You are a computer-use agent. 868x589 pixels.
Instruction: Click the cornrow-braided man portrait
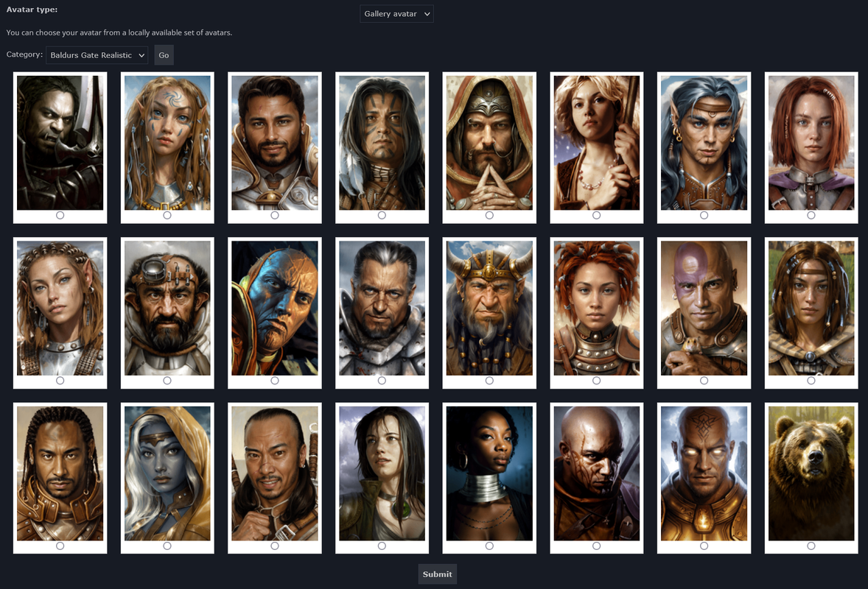[60, 473]
